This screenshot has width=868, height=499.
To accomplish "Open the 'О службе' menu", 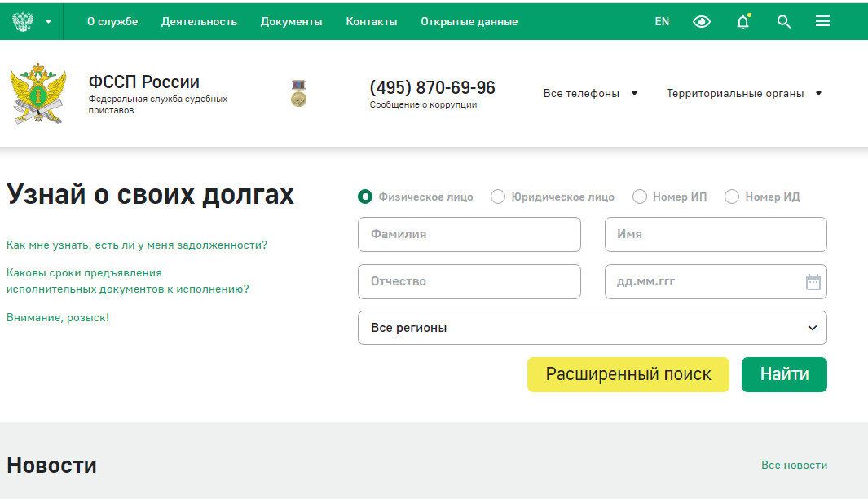I will pyautogui.click(x=112, y=21).
